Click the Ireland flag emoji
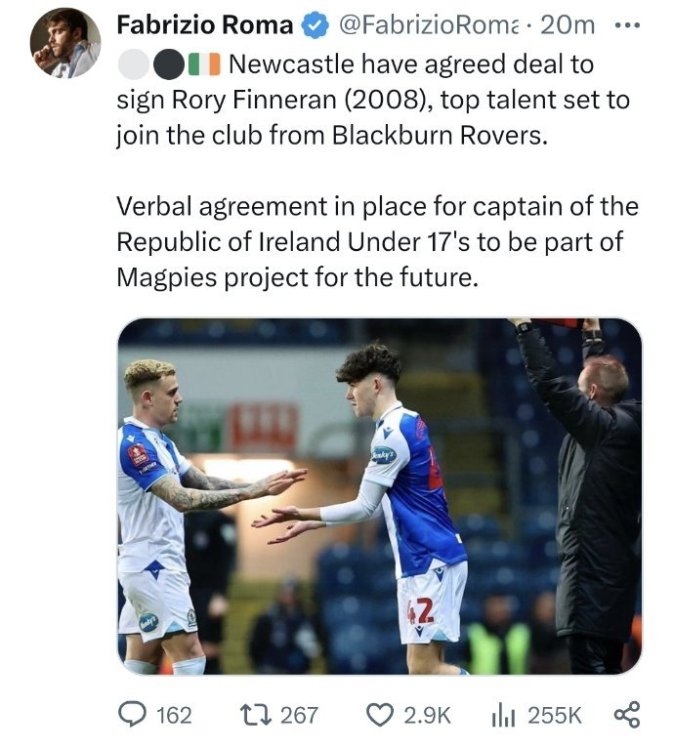The width and height of the screenshot is (673, 750). (207, 65)
